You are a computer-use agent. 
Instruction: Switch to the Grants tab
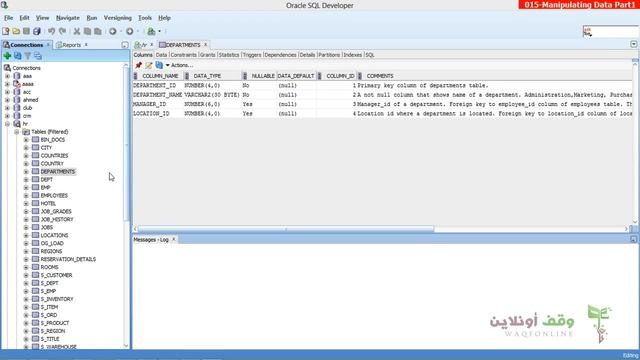point(207,55)
